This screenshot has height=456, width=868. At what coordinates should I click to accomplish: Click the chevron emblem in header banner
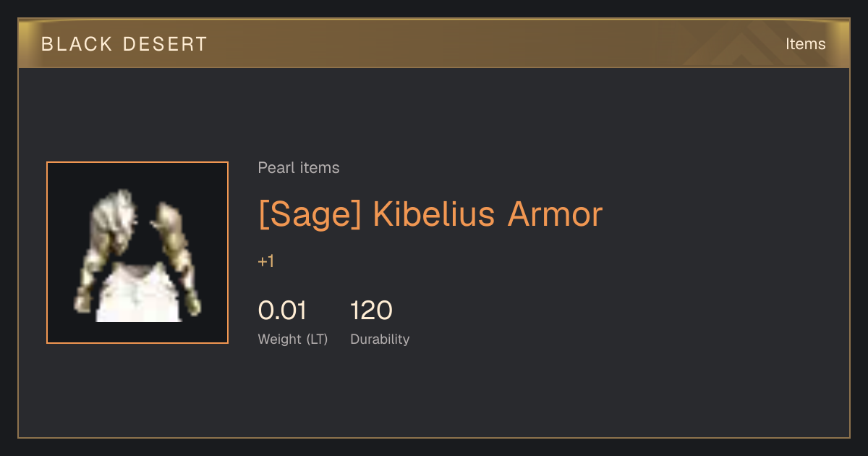click(741, 45)
